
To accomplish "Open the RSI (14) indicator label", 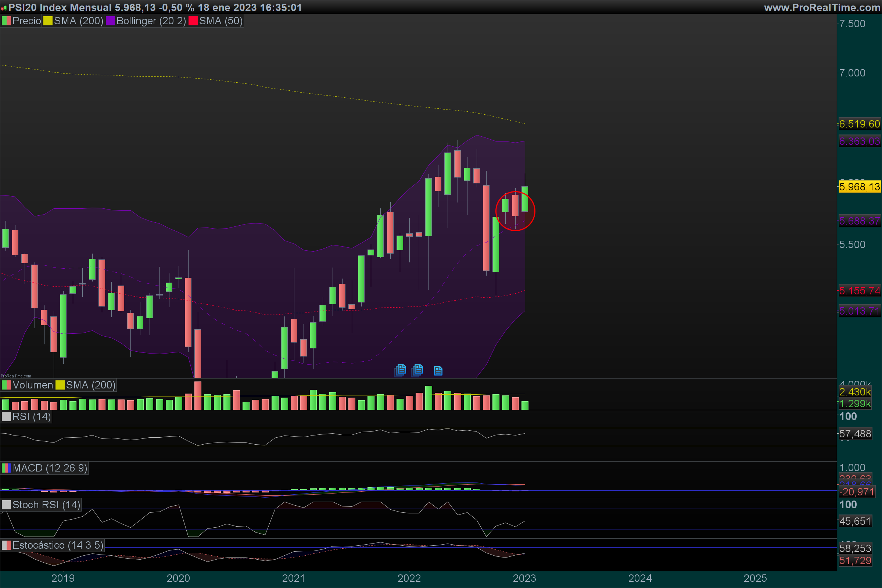I will [x=32, y=417].
